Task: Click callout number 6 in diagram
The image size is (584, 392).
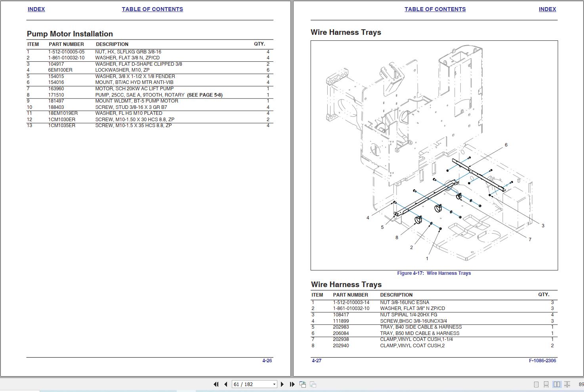Action: click(506, 145)
